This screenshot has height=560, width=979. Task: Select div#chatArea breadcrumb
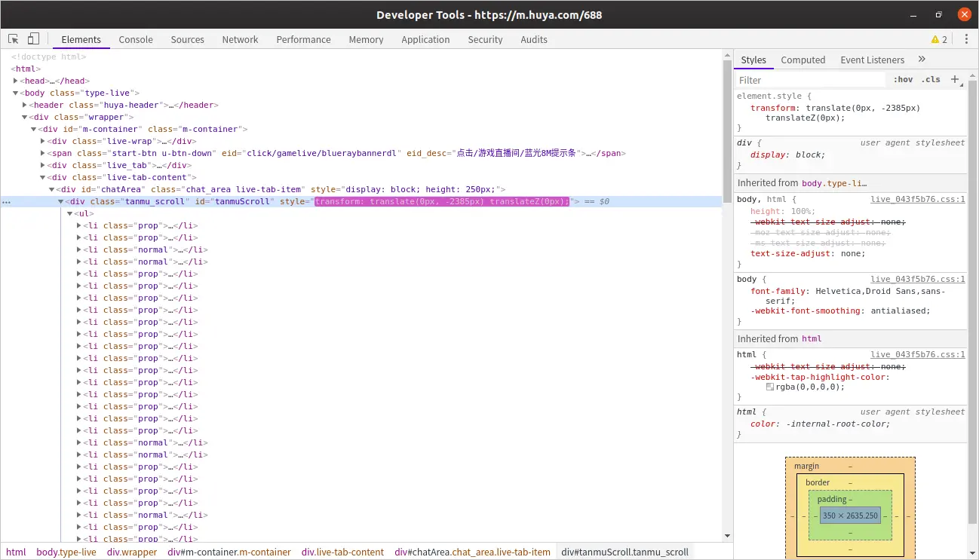(473, 552)
